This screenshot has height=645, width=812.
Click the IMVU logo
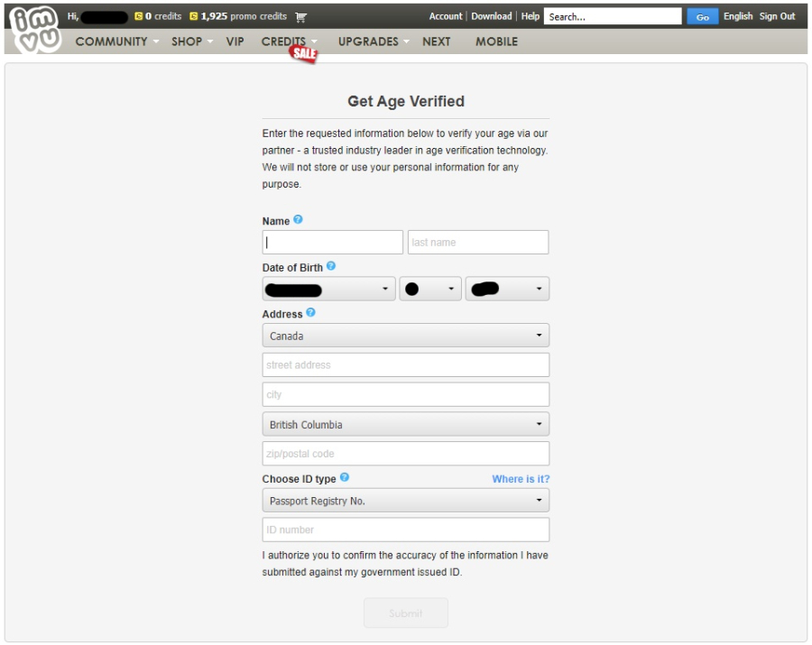[35, 29]
